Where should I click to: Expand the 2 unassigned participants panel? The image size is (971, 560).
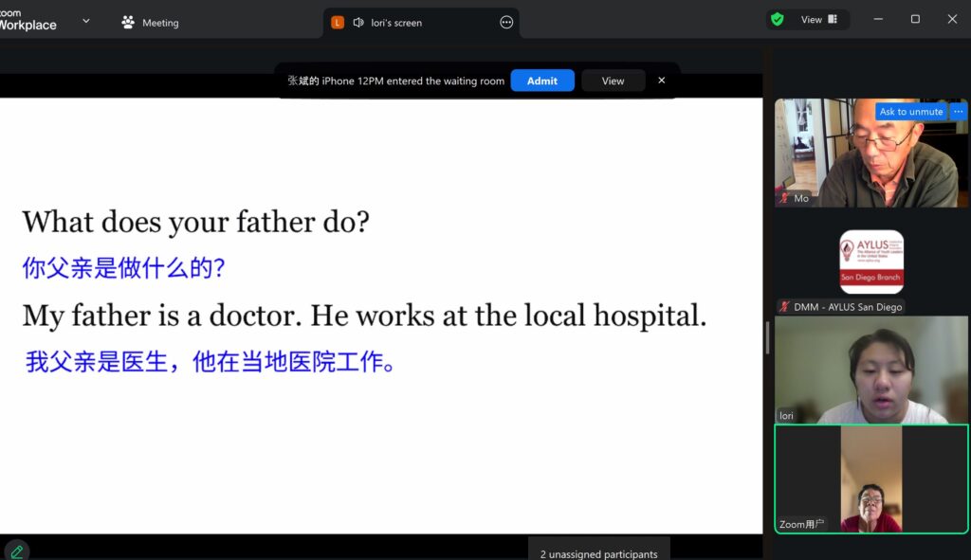(x=598, y=553)
